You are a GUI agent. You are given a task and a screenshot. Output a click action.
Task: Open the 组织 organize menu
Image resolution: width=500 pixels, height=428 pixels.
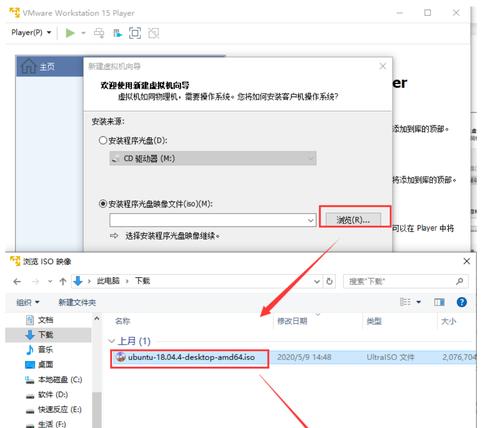pos(28,302)
